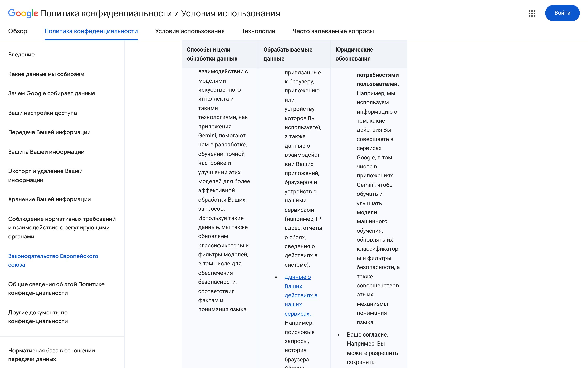588x368 pixels.
Task: Open Какие данные мы собираем section
Action: [46, 74]
